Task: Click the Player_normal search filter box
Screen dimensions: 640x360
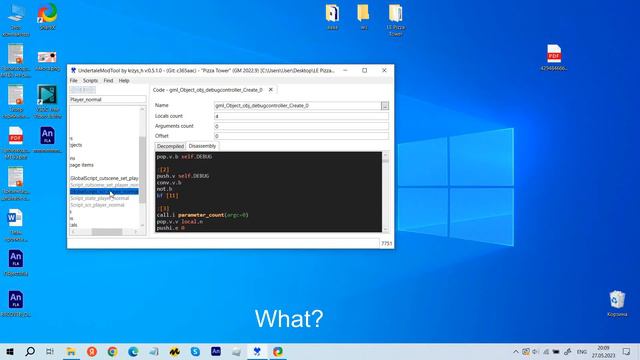Action: click(107, 100)
